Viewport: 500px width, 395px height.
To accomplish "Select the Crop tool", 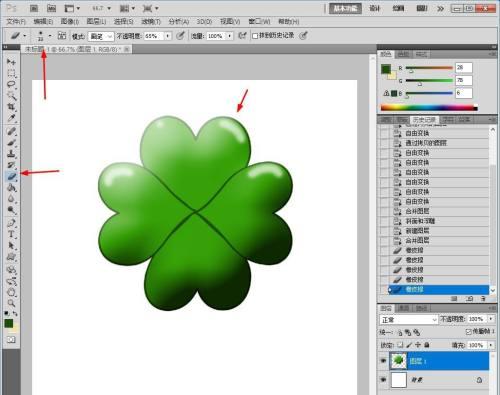I will tap(11, 107).
